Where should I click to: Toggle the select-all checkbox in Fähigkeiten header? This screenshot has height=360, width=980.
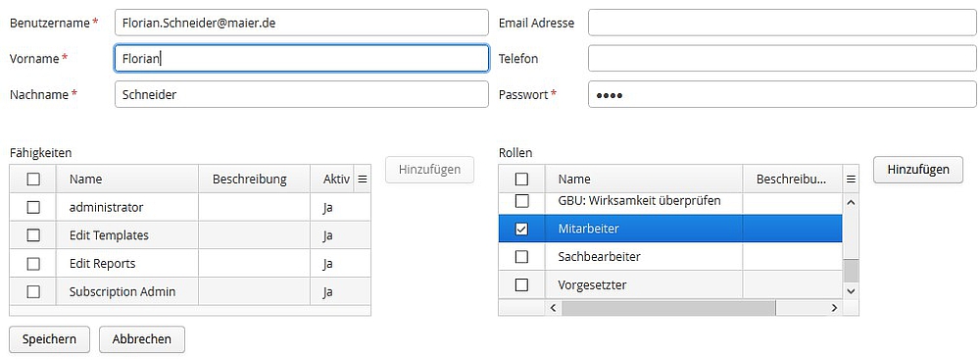click(x=33, y=180)
